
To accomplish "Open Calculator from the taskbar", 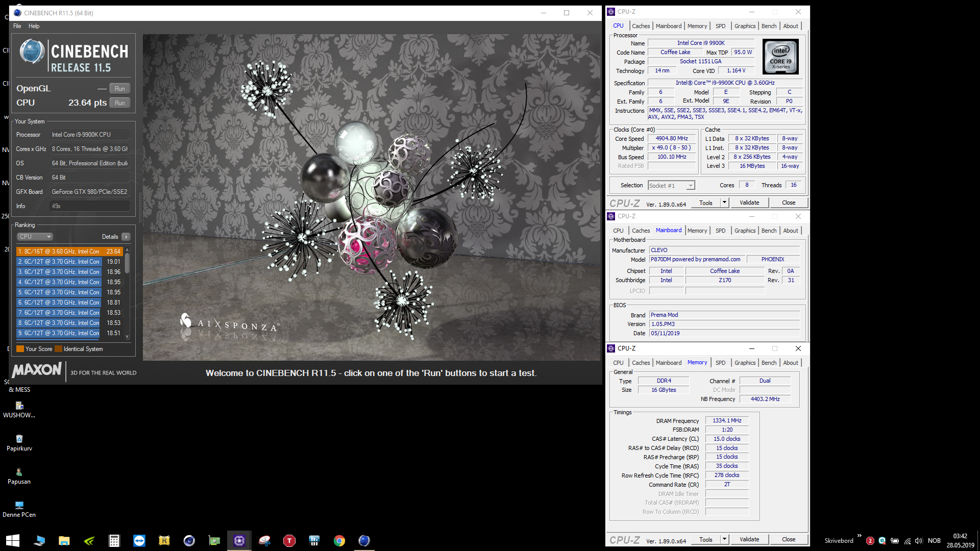I will (114, 540).
